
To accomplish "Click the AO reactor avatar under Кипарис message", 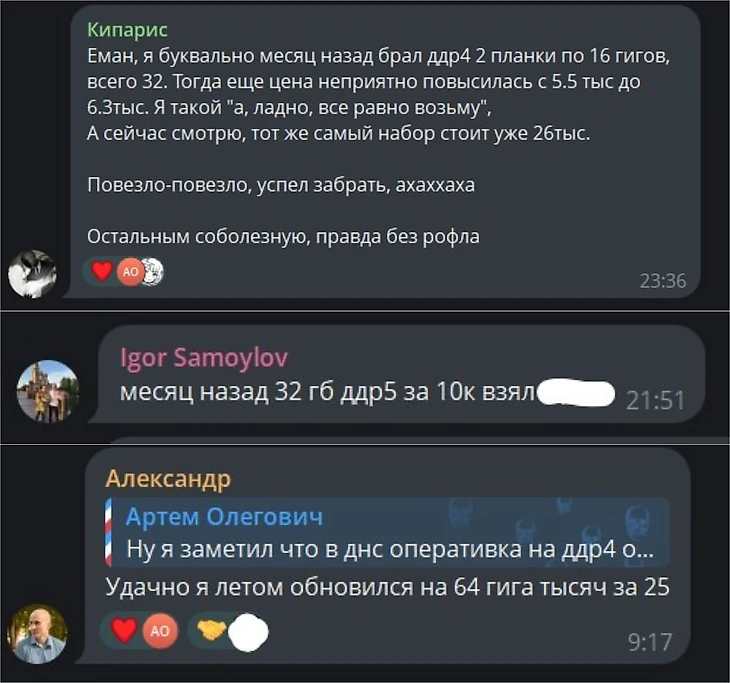I will [131, 271].
